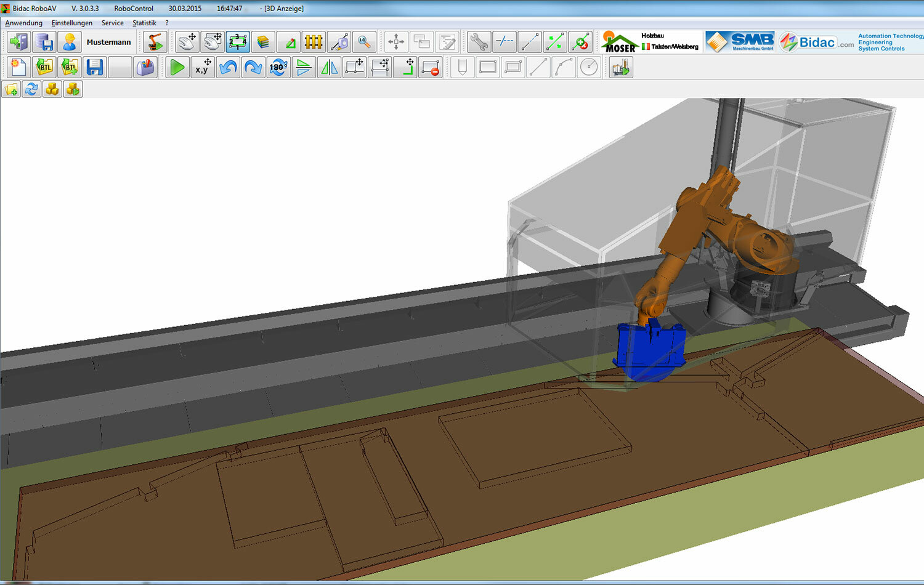Click the new document icon
Viewport: 924px width, 585px height.
click(x=18, y=67)
